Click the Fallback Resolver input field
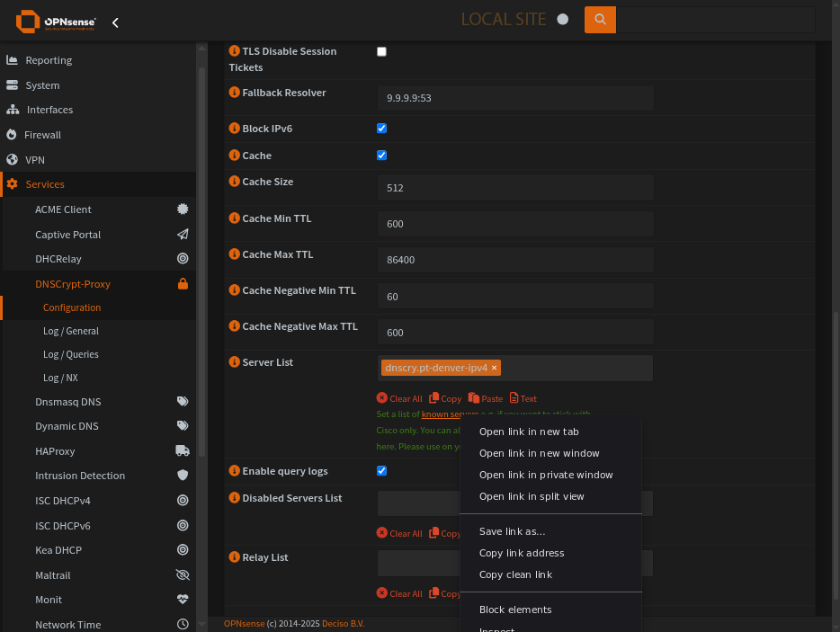 (x=515, y=98)
